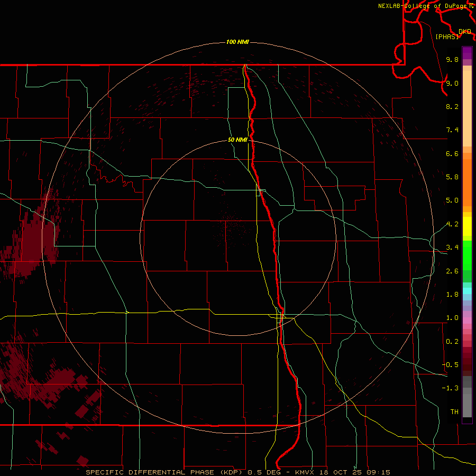Click the TH threshold label
The image size is (476, 476).
coord(454,412)
